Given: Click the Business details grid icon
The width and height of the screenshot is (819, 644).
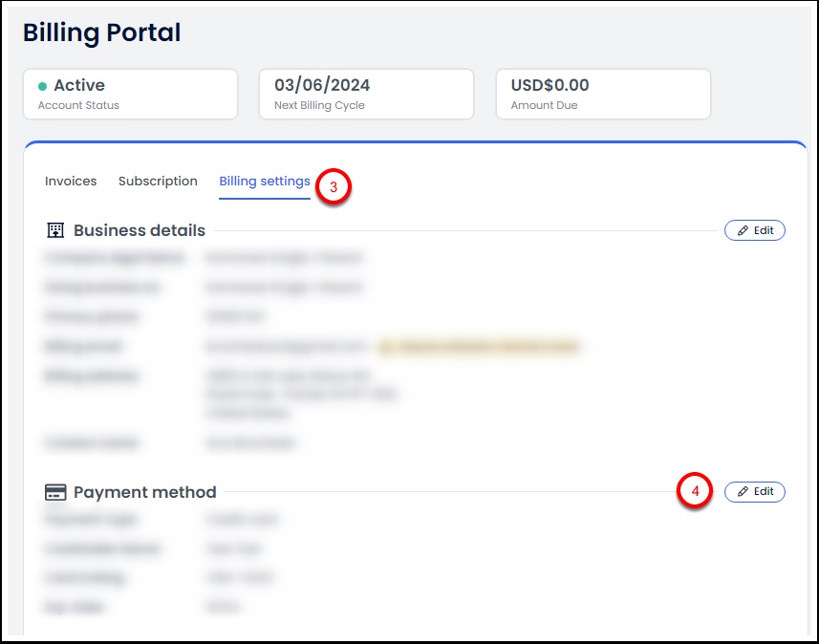Looking at the screenshot, I should [56, 229].
